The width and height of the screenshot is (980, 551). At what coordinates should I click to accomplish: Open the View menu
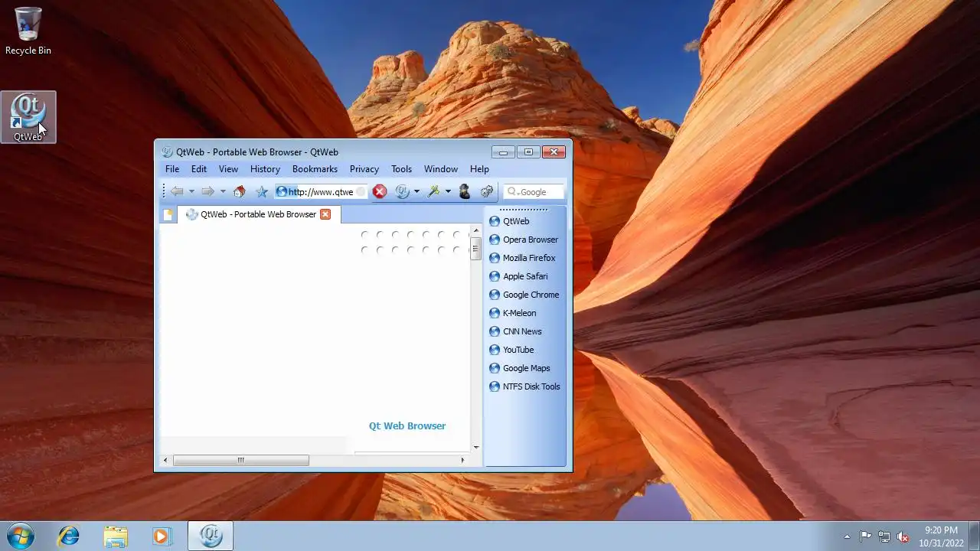click(x=228, y=169)
